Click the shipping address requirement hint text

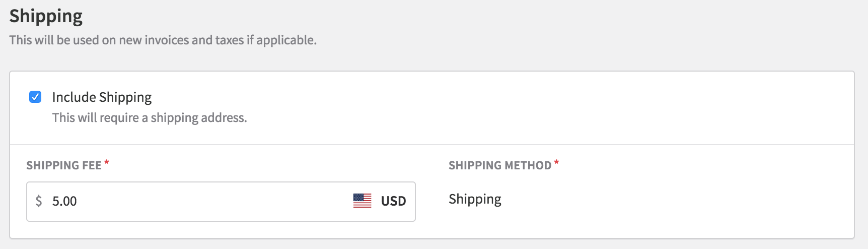(150, 118)
